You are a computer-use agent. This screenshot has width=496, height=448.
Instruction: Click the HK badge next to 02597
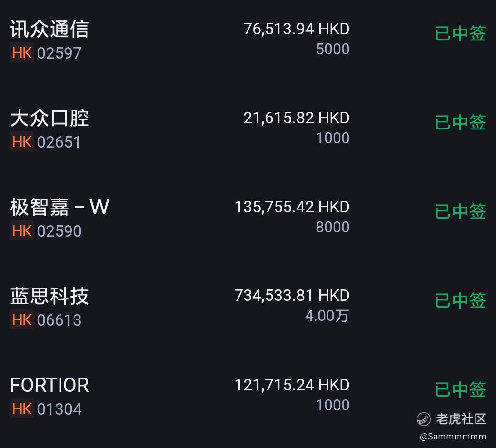(x=22, y=52)
